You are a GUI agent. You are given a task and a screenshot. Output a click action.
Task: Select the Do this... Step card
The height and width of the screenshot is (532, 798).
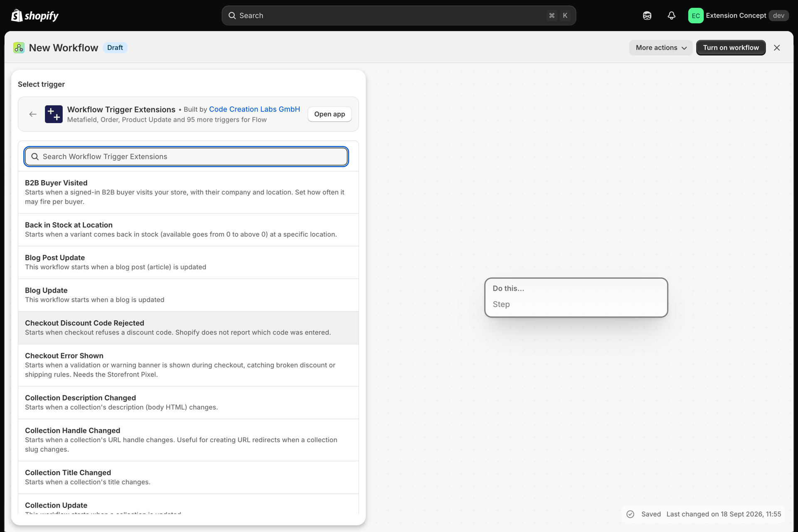576,298
